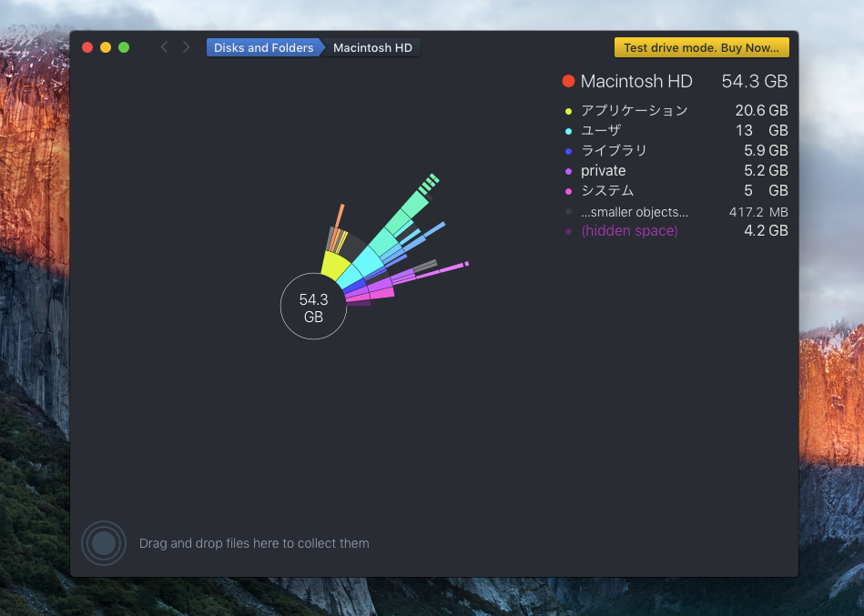Open the ライブラリ folder entry
The height and width of the screenshot is (616, 864).
pyautogui.click(x=614, y=150)
